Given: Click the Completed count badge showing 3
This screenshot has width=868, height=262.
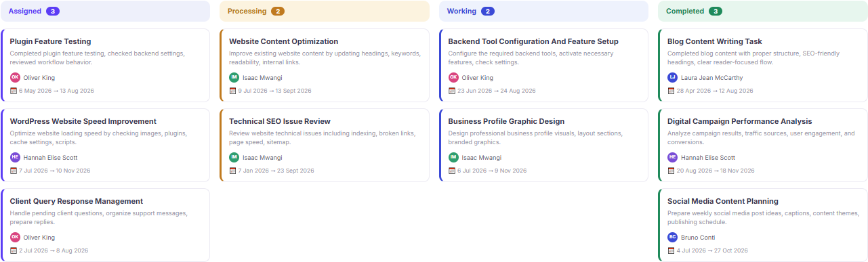Looking at the screenshot, I should 716,12.
